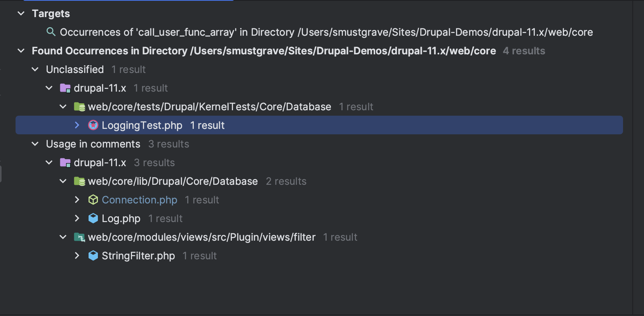The width and height of the screenshot is (644, 316).
Task: Collapse the Targets section
Action: point(21,14)
